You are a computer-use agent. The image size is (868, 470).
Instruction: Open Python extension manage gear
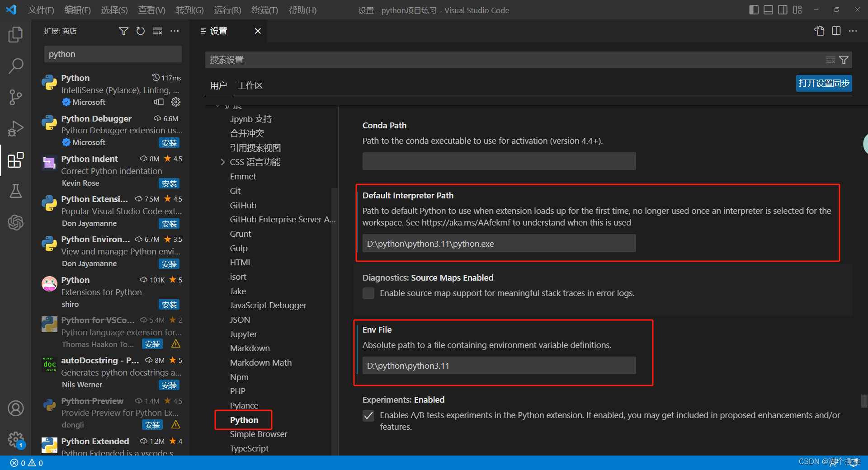(x=176, y=102)
